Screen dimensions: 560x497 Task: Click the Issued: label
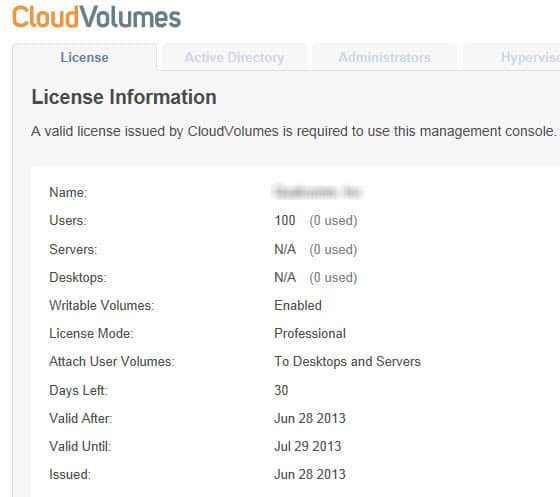tap(70, 474)
